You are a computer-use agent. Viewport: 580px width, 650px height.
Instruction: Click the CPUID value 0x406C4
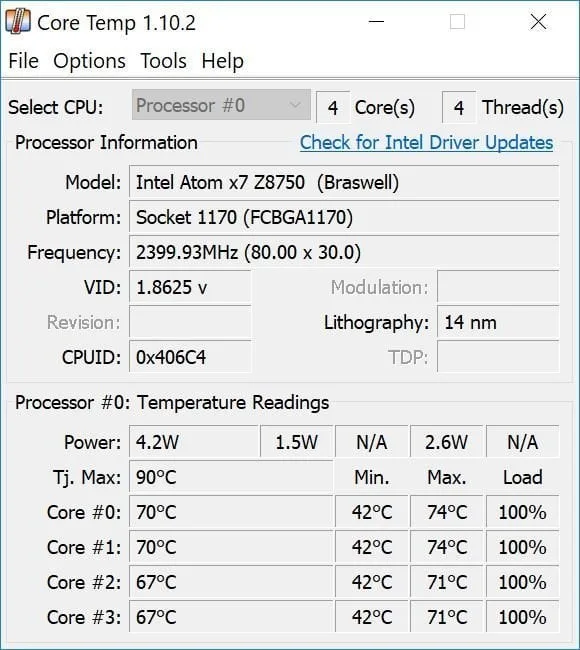point(190,357)
